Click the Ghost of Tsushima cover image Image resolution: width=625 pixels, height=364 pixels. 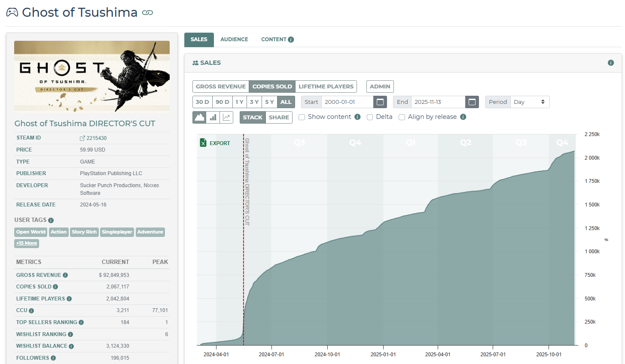[92, 76]
